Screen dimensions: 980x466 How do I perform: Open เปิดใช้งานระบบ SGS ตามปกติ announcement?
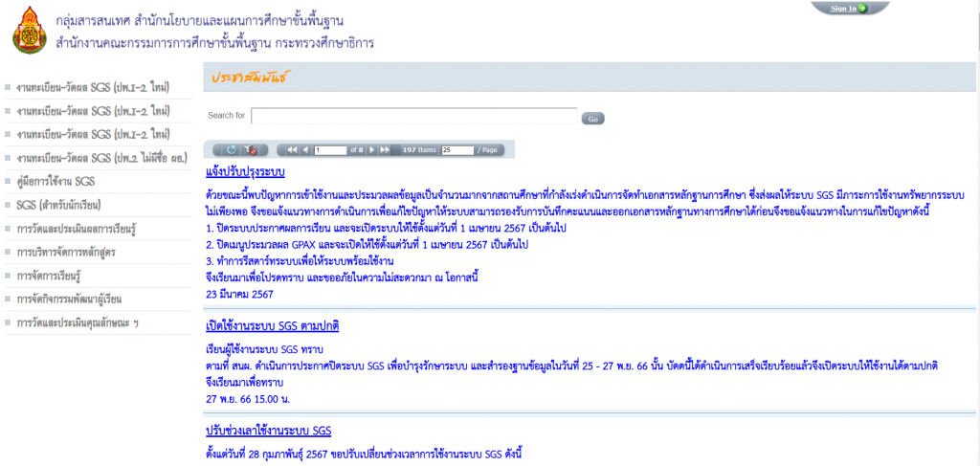(x=273, y=325)
